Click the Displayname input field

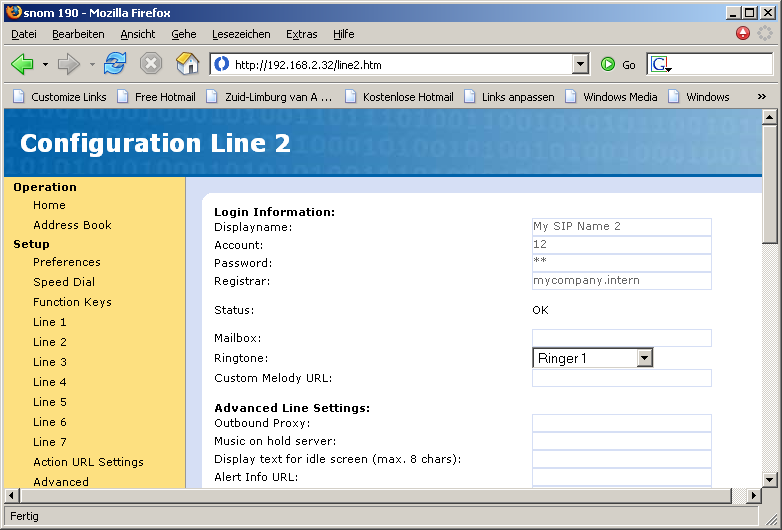[621, 227]
